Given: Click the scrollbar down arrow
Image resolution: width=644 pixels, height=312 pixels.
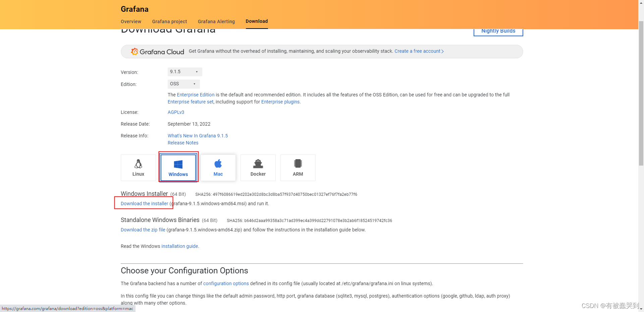Looking at the screenshot, I should pyautogui.click(x=641, y=309).
